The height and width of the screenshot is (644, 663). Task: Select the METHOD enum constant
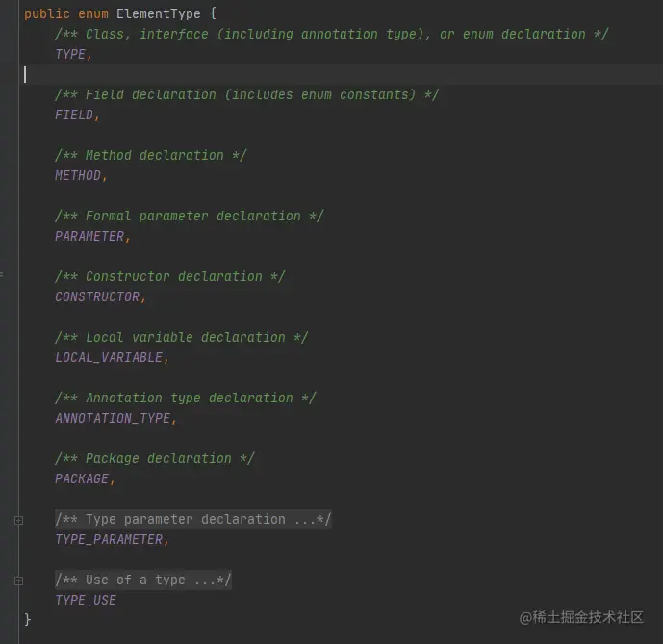click(x=78, y=176)
